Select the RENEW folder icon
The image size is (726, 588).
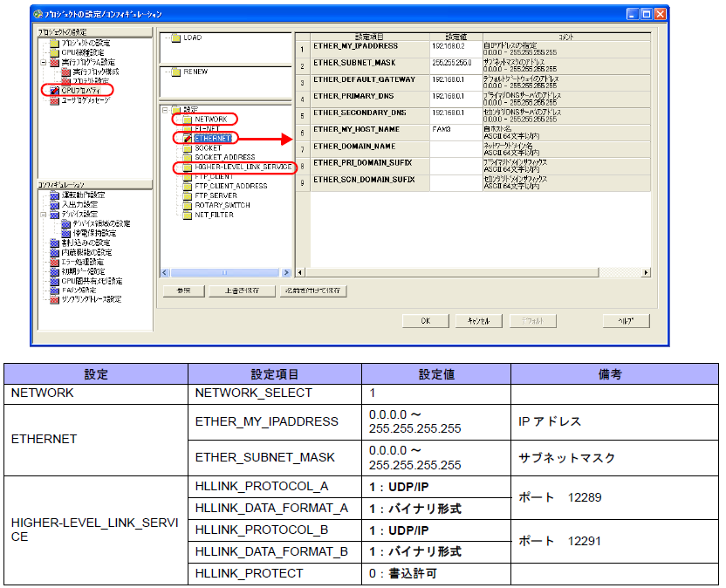click(x=175, y=72)
